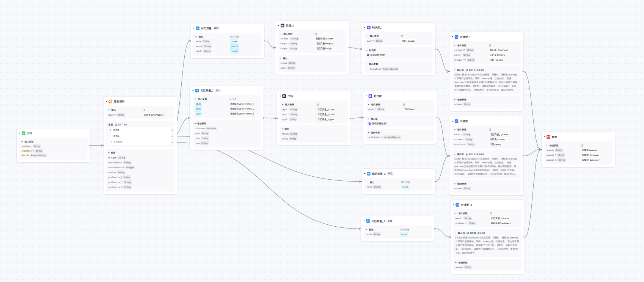644x282 pixels.
Task: Click the 代码_1 node's black code icon
Action: tap(282, 26)
